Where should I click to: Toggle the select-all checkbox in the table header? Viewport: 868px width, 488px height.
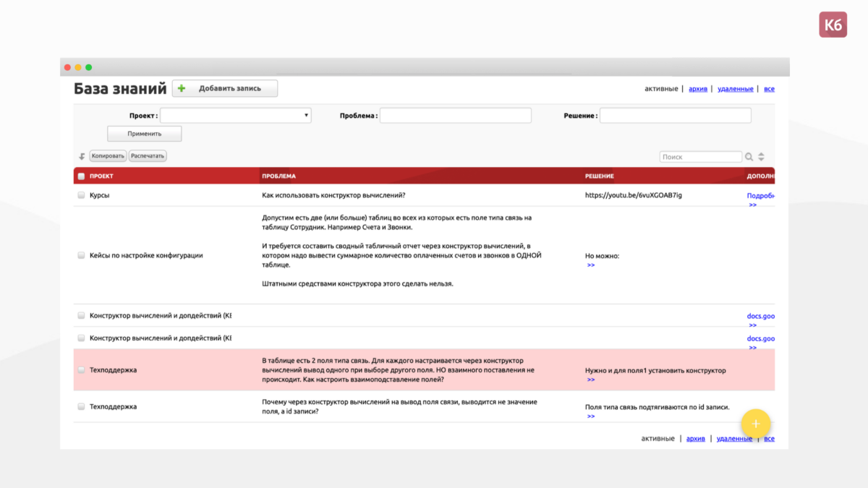click(81, 176)
